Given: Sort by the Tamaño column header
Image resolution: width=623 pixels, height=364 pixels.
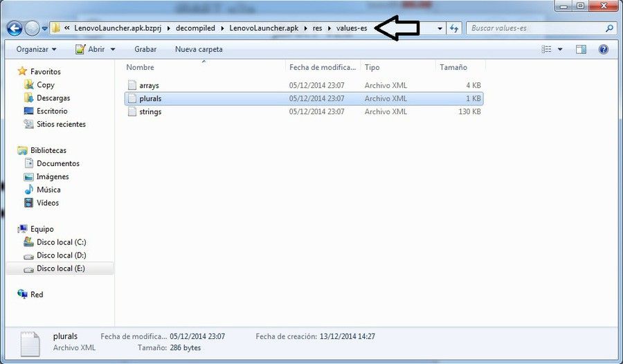Looking at the screenshot, I should tap(453, 67).
